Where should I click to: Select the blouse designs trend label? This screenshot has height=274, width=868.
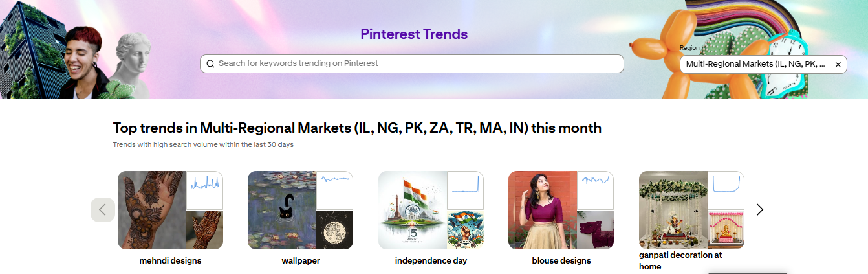click(x=561, y=261)
